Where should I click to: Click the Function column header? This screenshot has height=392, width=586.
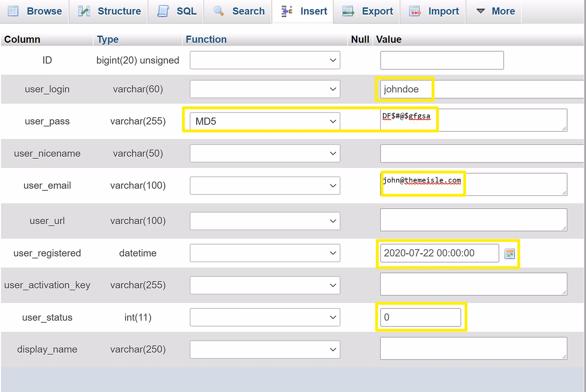[206, 39]
